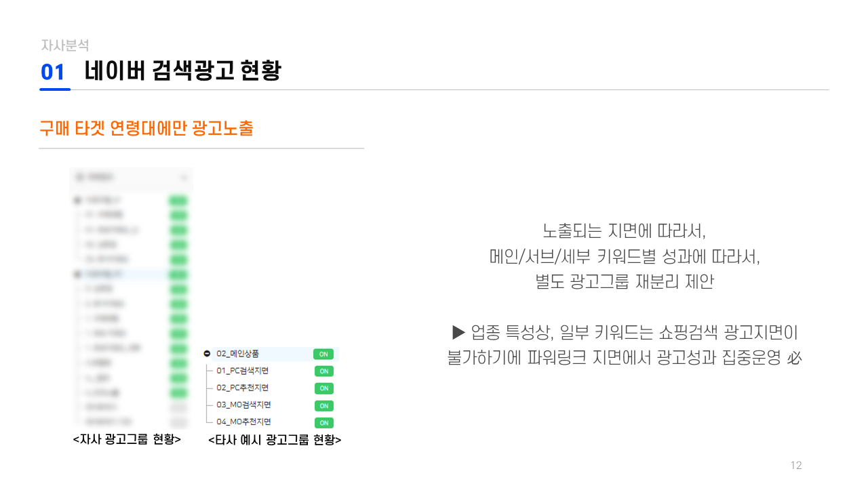Collapse the highlighted blurred campaign group icon
Screen dimensions: 868x488
click(x=77, y=274)
